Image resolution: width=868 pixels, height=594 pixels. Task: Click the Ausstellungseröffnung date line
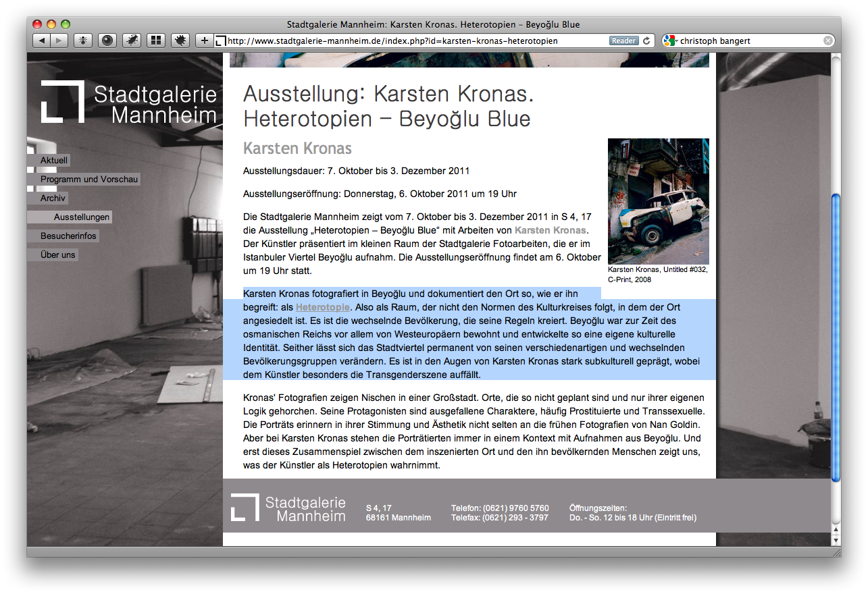(380, 194)
